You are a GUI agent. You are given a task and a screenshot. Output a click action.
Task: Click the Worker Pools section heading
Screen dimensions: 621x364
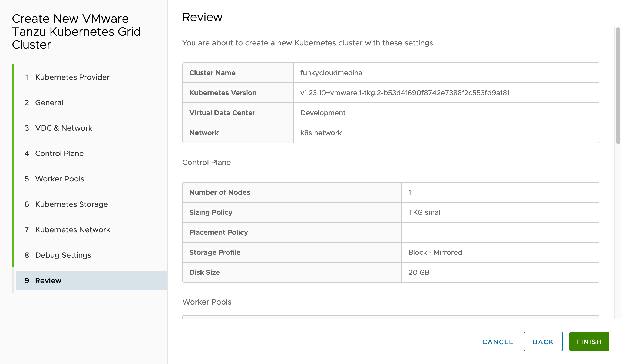click(x=207, y=302)
